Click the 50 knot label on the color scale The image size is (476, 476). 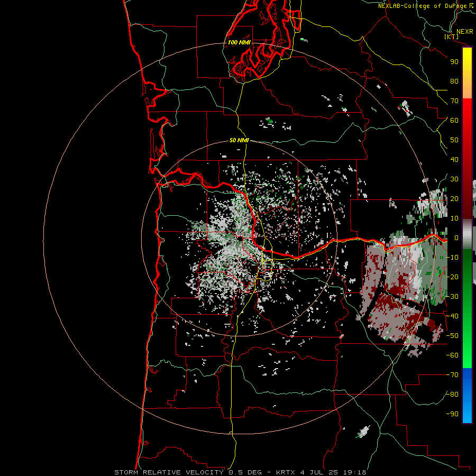pyautogui.click(x=454, y=140)
